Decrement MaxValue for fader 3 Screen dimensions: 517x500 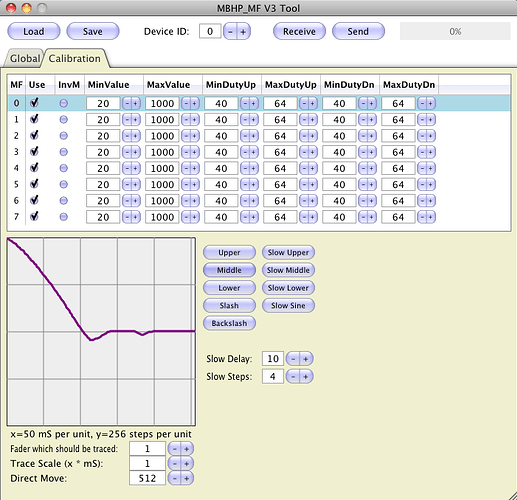pyautogui.click(x=186, y=152)
